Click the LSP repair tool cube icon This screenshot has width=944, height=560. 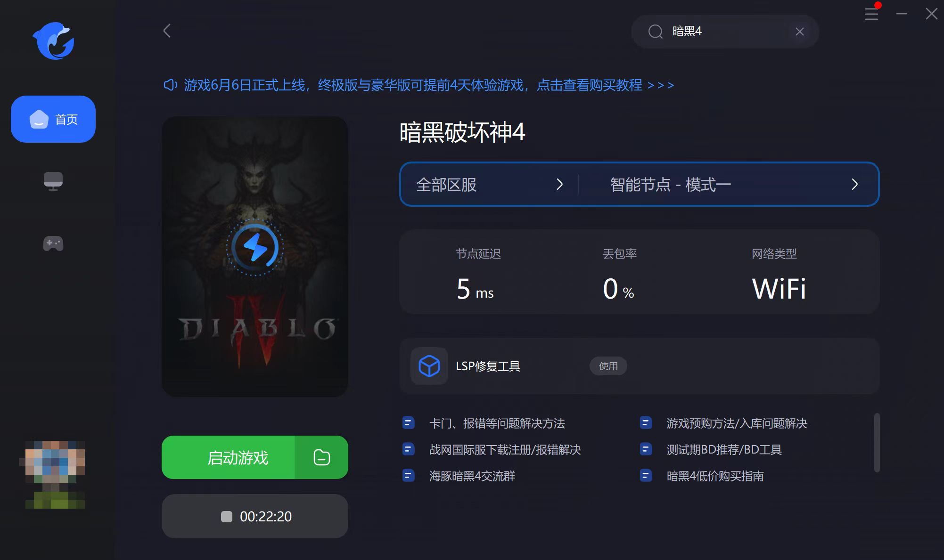[429, 366]
